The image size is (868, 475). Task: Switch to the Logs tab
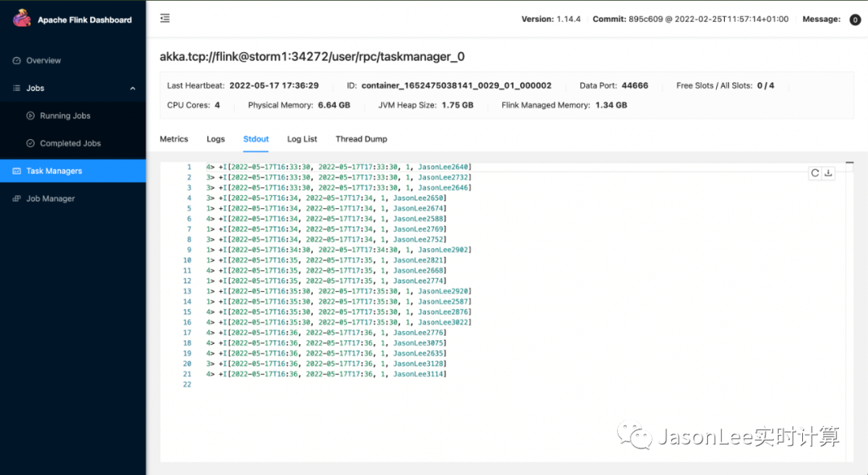click(216, 139)
